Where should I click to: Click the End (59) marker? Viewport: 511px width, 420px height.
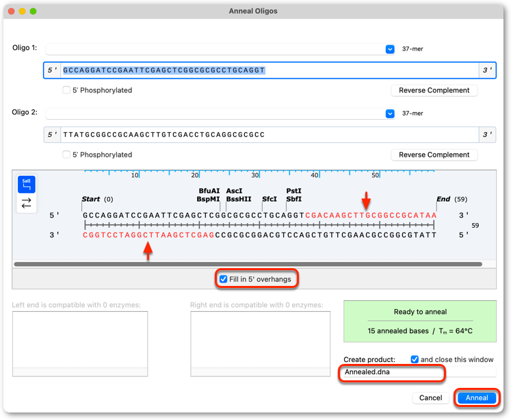[451, 199]
